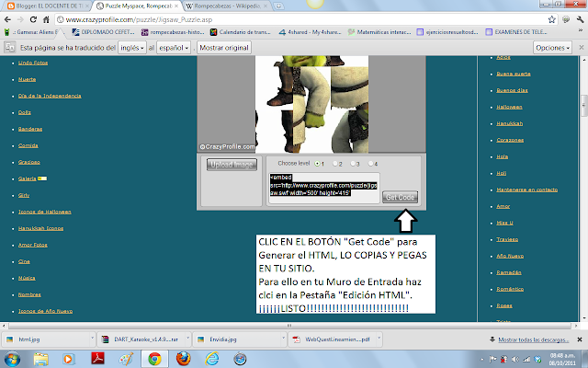Open Paint from the taskbar

pyautogui.click(x=126, y=360)
